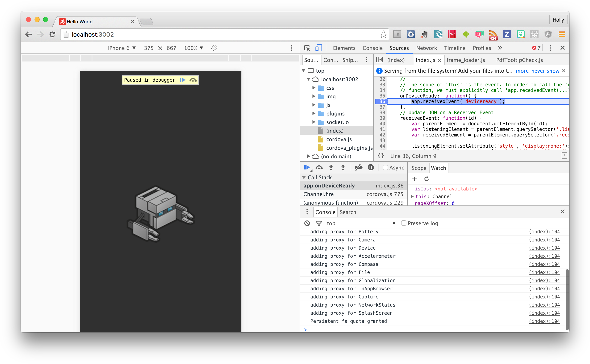The height and width of the screenshot is (364, 590).
Task: Step over next function call
Action: [319, 167]
